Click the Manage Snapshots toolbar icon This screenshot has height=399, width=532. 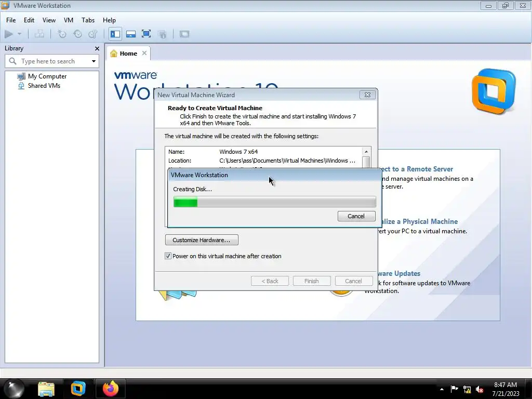(x=92, y=34)
